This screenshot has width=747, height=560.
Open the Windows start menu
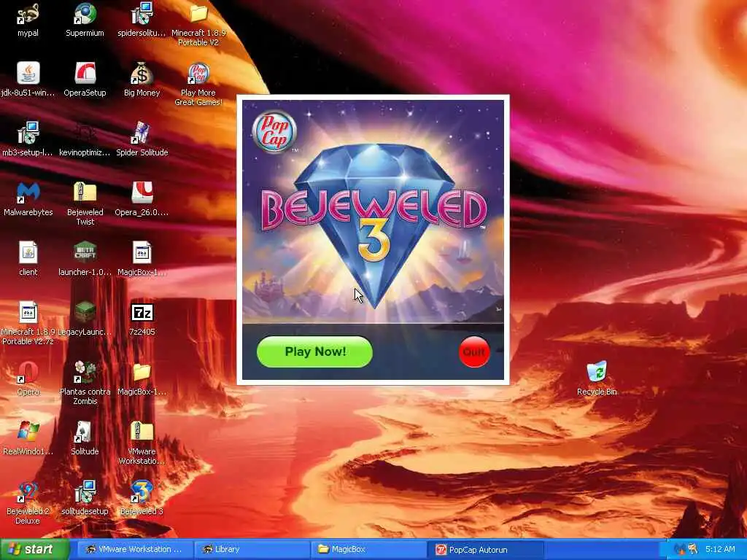coord(35,550)
